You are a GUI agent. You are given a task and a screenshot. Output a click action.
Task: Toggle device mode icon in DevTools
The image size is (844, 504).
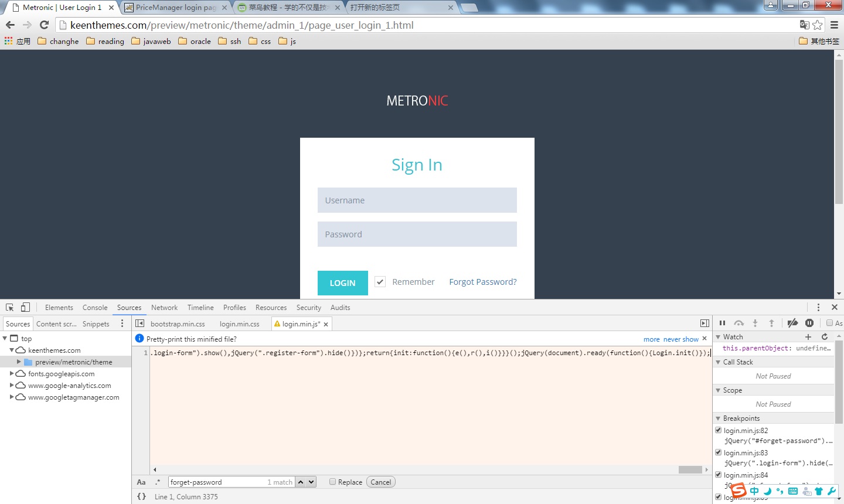(x=25, y=307)
